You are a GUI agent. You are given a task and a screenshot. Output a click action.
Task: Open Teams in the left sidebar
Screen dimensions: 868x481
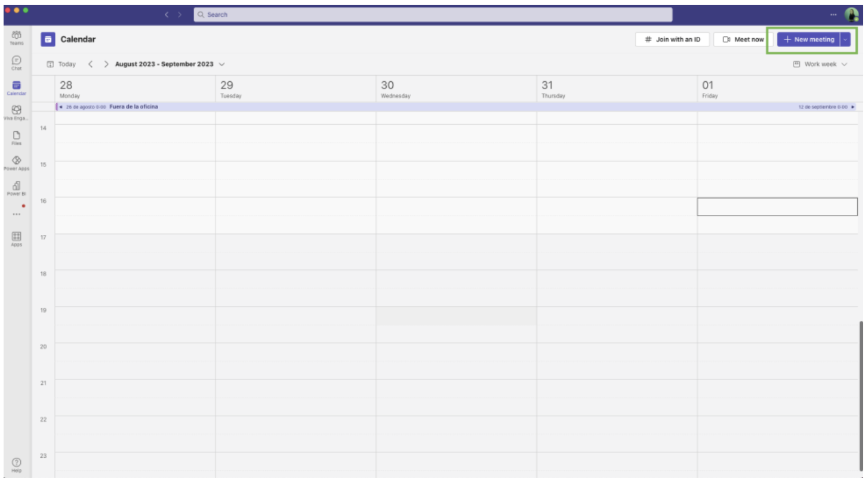coord(16,37)
